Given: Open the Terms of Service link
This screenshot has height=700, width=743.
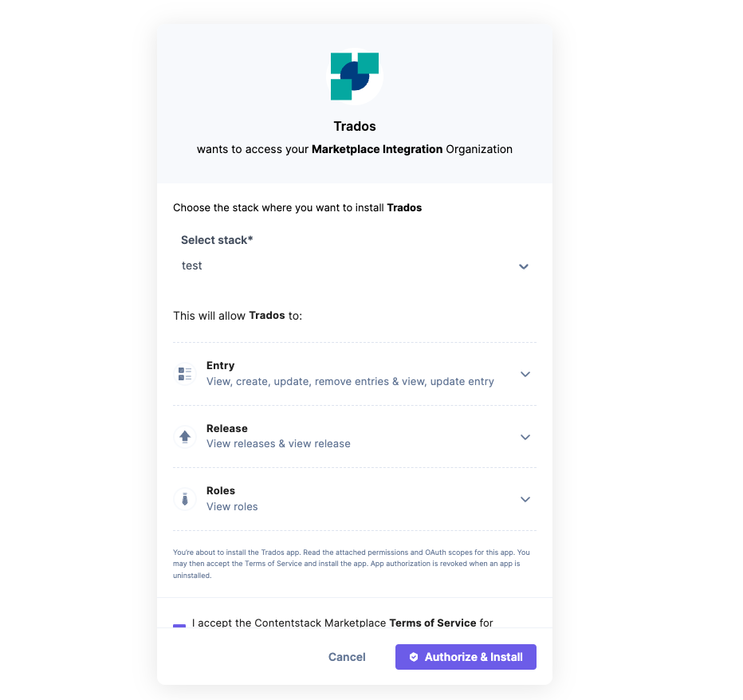Looking at the screenshot, I should 433,623.
